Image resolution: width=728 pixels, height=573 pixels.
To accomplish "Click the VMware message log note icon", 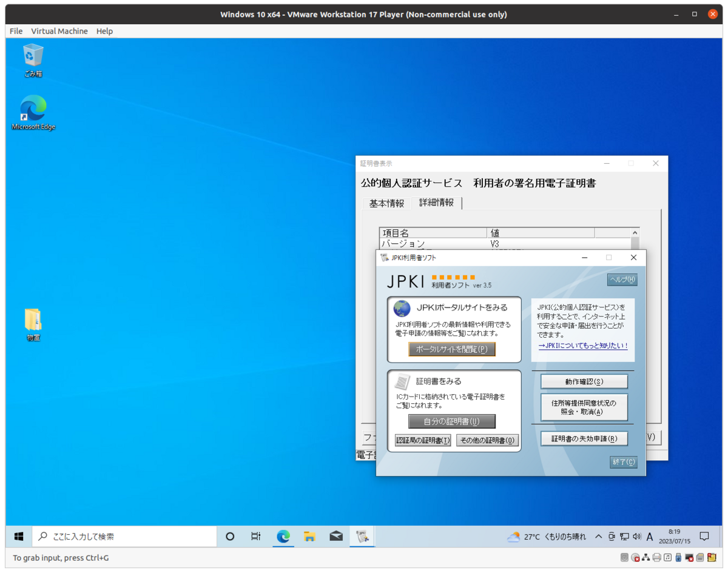I will 712,557.
